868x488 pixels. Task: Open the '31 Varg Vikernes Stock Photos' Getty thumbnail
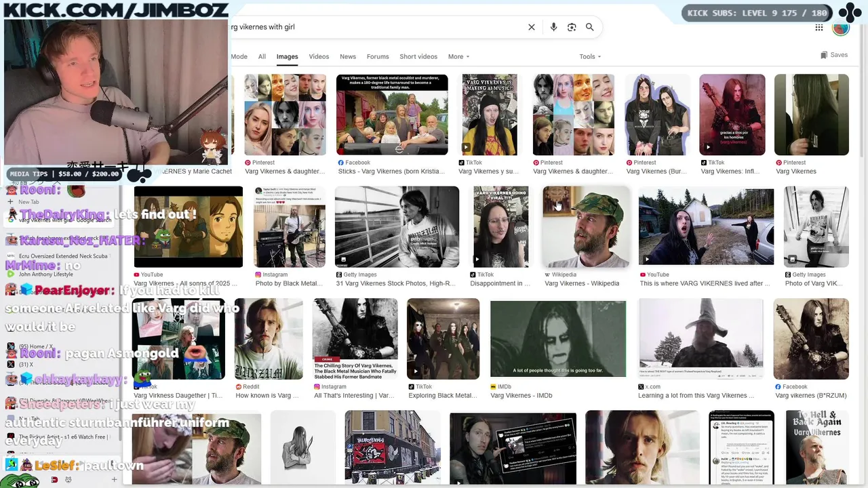pyautogui.click(x=397, y=227)
